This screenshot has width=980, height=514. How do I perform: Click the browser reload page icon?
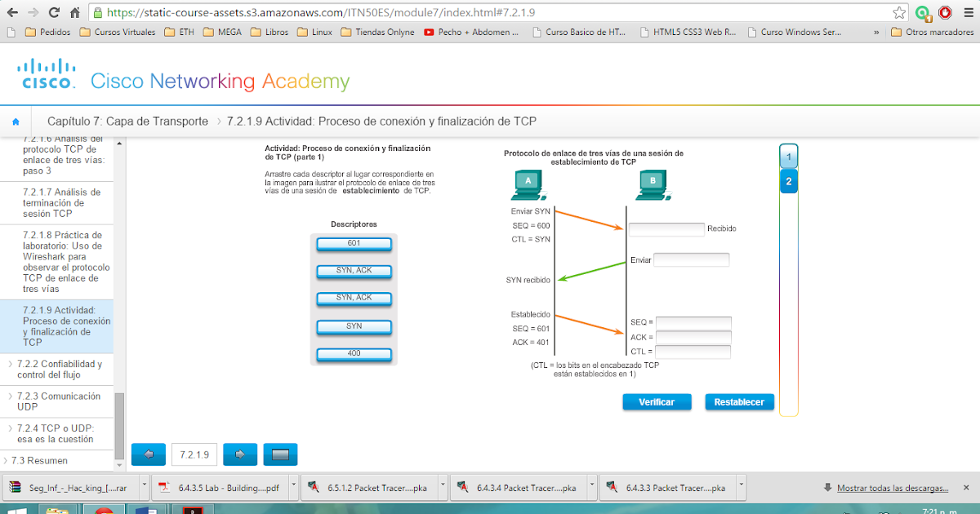tap(52, 12)
